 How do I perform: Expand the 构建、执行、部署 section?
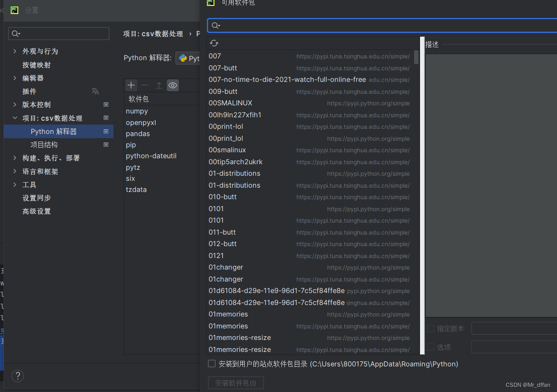15,158
